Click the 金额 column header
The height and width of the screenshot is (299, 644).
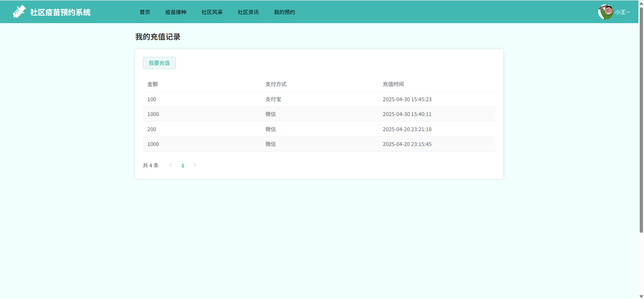(152, 84)
